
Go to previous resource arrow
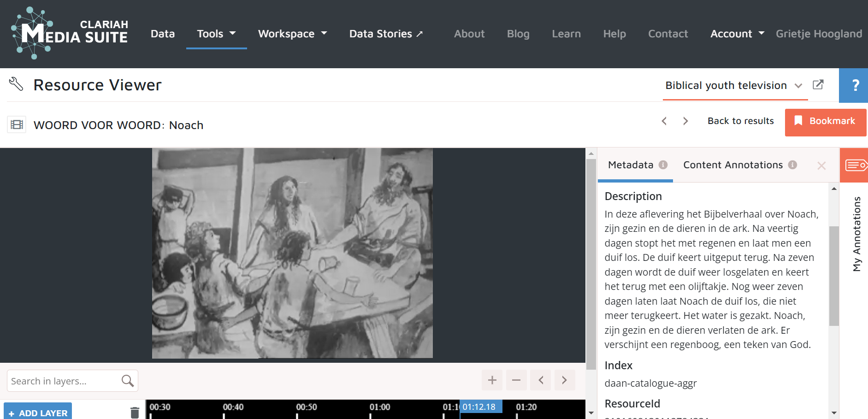point(664,121)
